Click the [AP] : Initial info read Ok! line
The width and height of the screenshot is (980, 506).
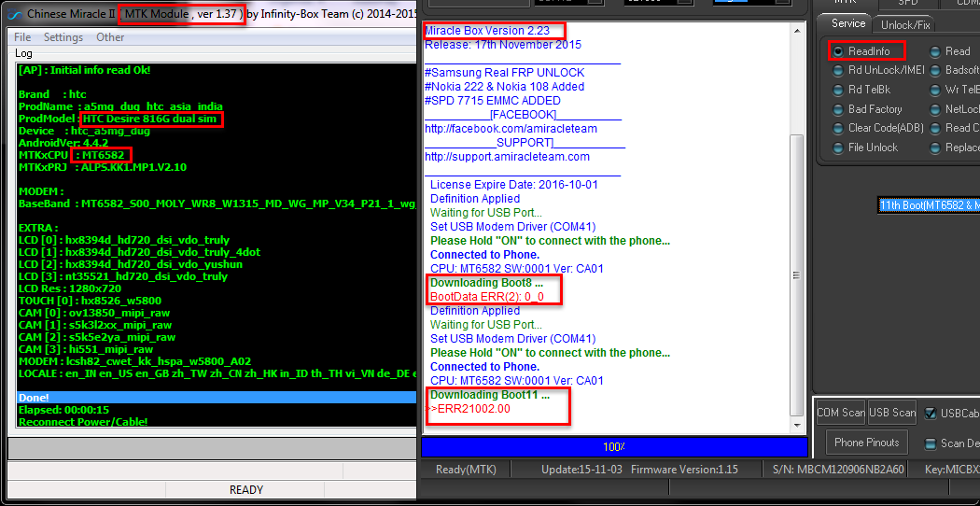coord(84,70)
